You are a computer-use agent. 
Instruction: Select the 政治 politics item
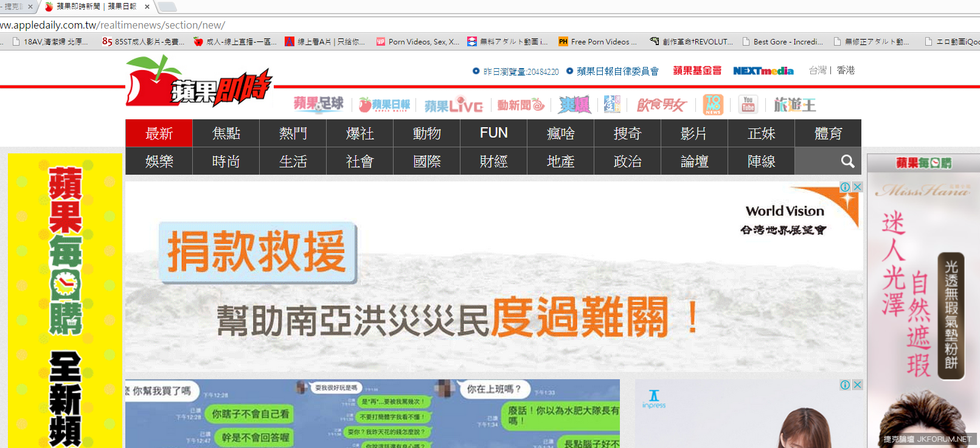(628, 161)
